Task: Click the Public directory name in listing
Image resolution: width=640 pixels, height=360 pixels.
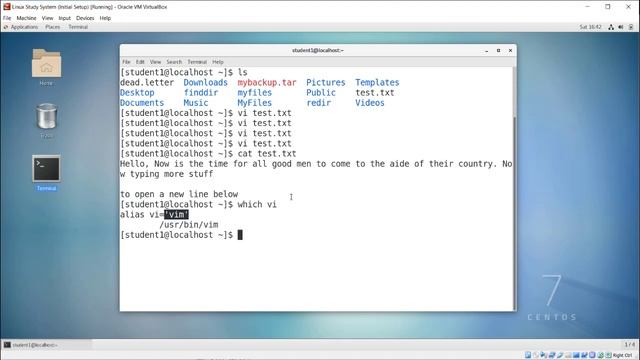Action: pos(321,93)
